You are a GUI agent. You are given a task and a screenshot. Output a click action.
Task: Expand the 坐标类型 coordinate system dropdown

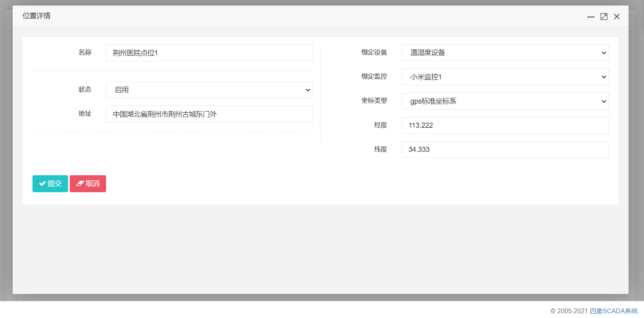coord(505,101)
